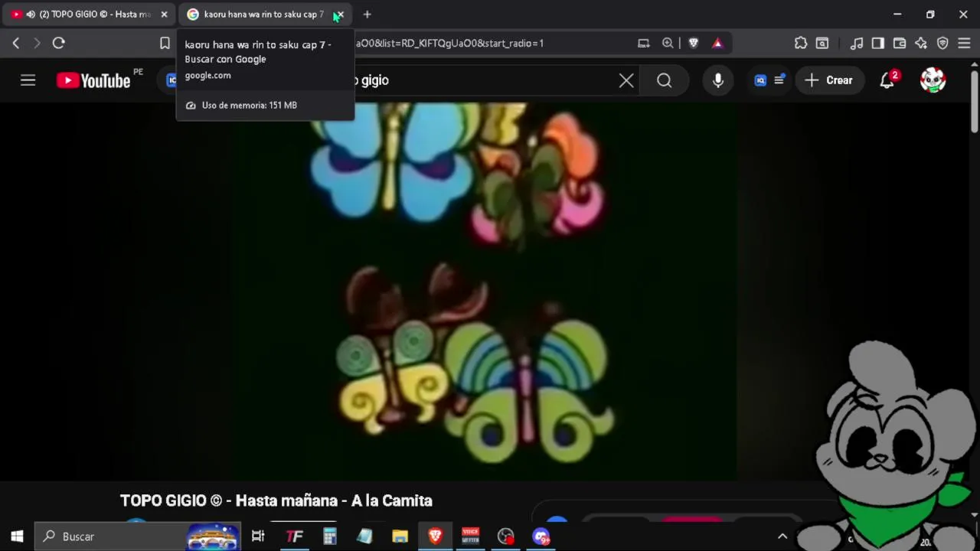Open the Windows Start menu

pos(17,536)
